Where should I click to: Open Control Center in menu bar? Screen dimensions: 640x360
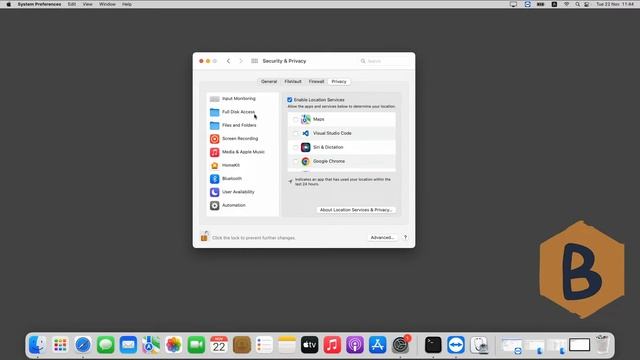pos(587,4)
